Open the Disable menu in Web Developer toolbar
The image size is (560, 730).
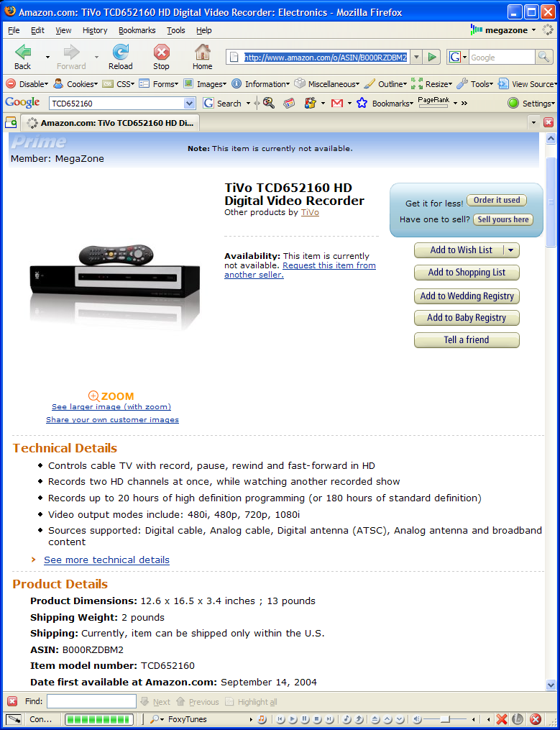tap(27, 84)
